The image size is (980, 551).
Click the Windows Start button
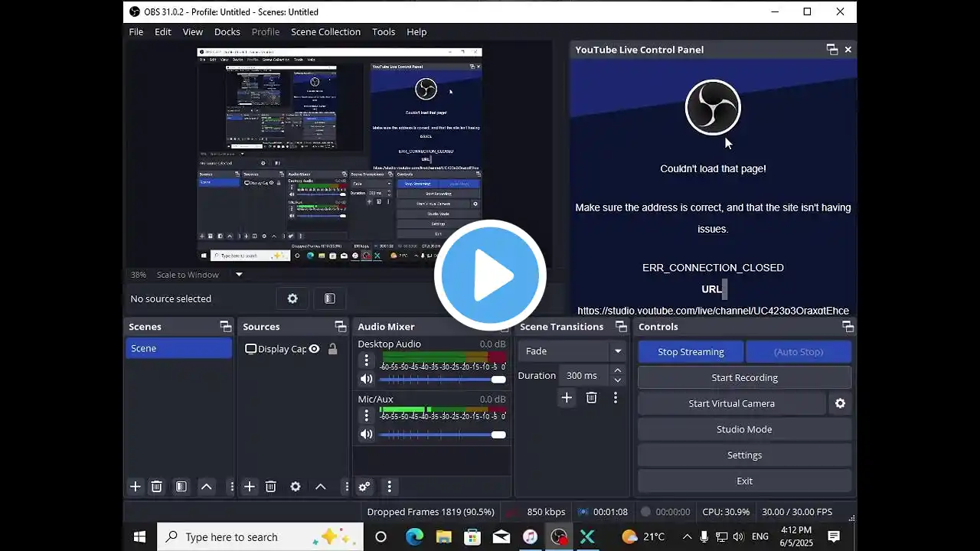pos(139,536)
